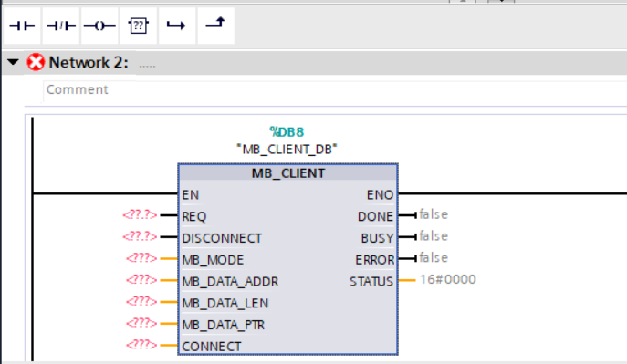
Task: Click the red error icon on Network 2
Action: [36, 62]
